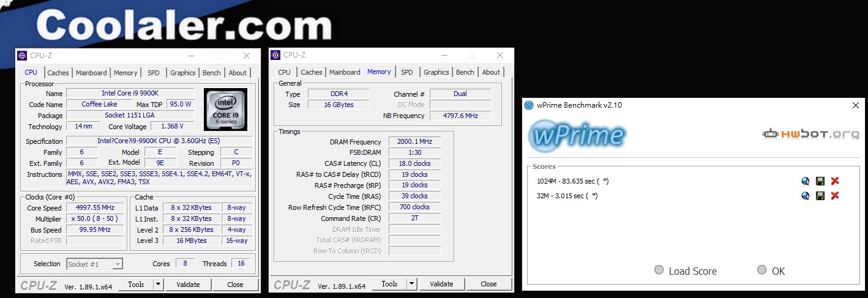Open Graphics tab in left CPU-Z window
This screenshot has width=868, height=298.
[x=183, y=73]
